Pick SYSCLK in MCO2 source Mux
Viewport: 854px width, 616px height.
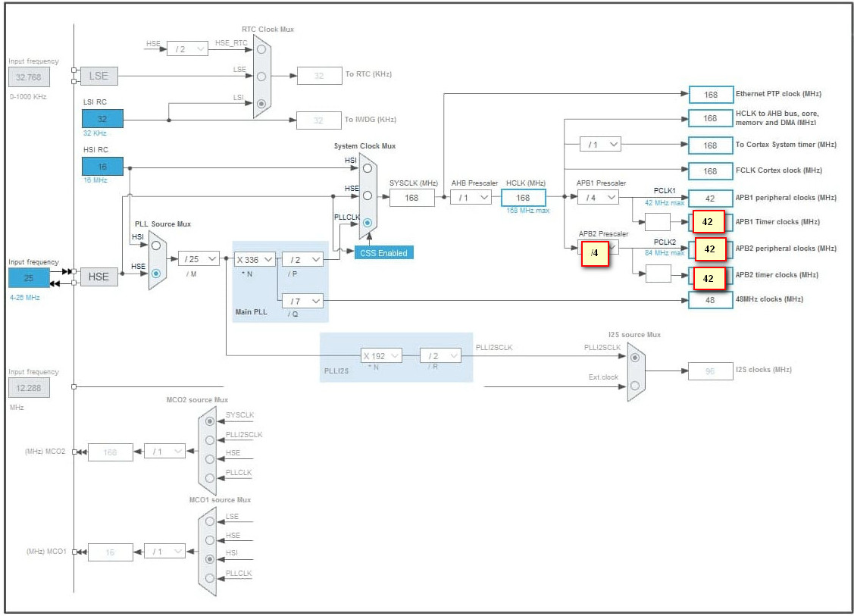click(210, 421)
